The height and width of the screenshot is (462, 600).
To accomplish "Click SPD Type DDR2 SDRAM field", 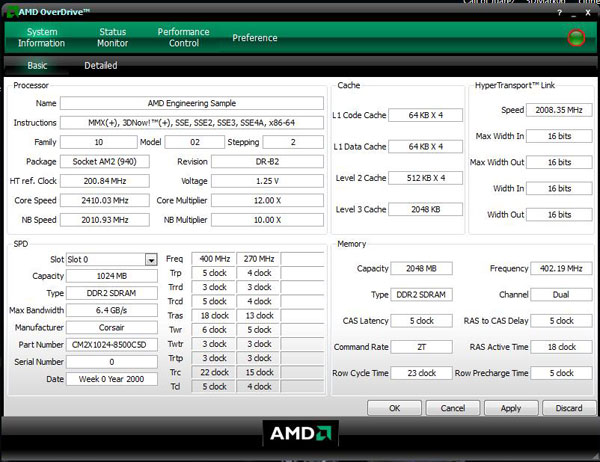I will click(112, 293).
